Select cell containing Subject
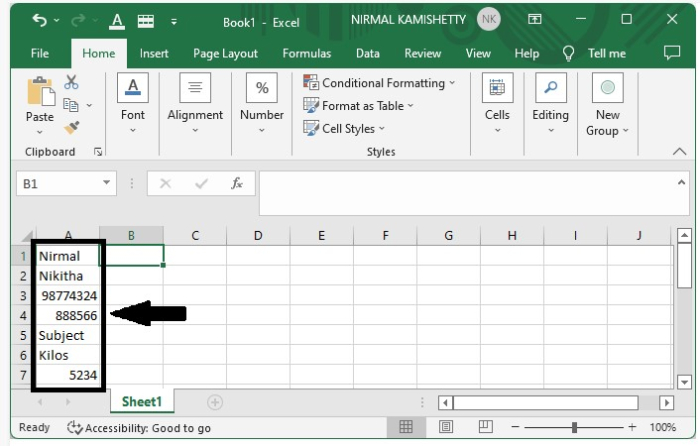Screen dimensions: 700x446 pos(68,335)
